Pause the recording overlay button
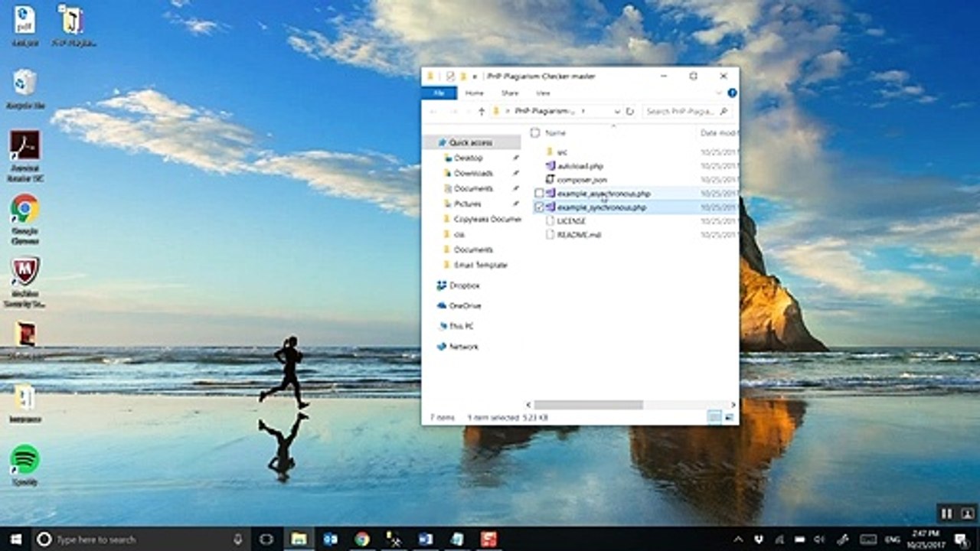The width and height of the screenshot is (980, 551). (946, 514)
